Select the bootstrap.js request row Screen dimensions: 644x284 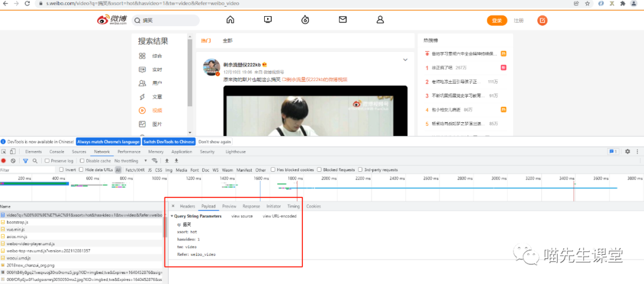[x=82, y=222]
